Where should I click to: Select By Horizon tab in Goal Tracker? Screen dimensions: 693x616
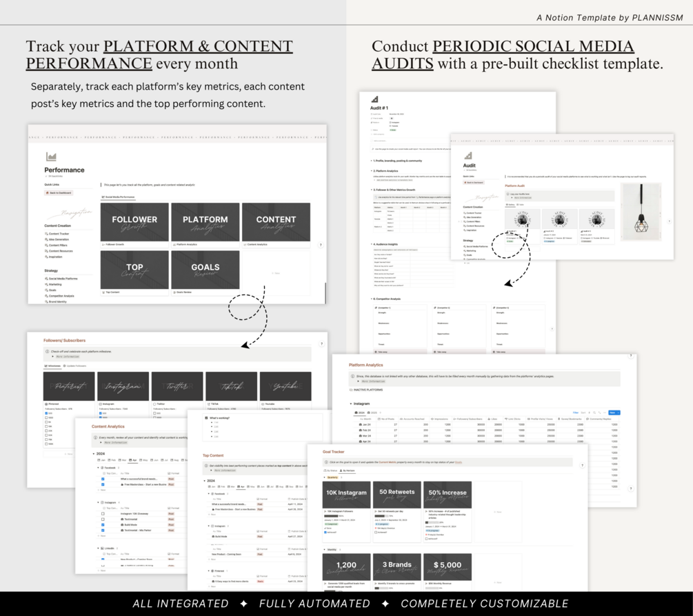tap(348, 470)
